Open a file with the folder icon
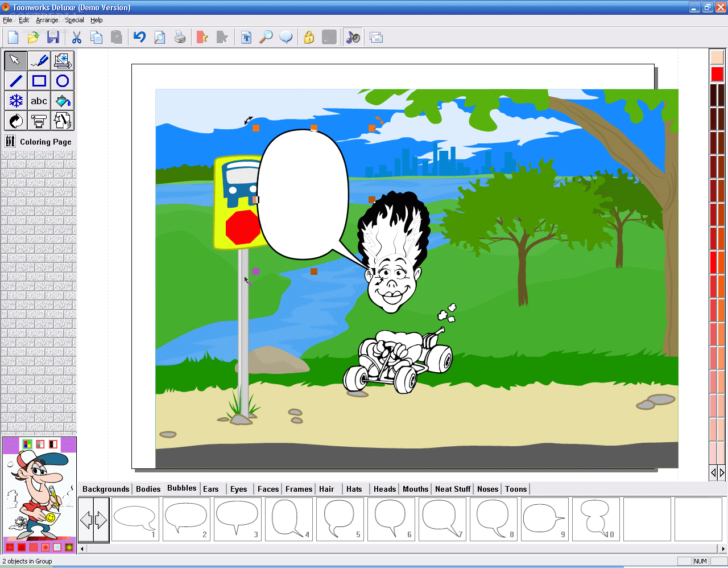728x568 pixels. click(x=33, y=38)
